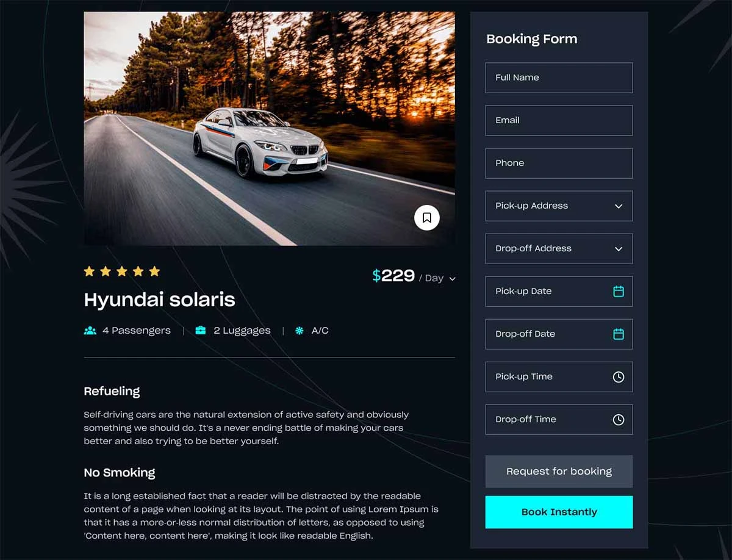
Task: Open the per Day price dropdown chevron
Action: (452, 279)
